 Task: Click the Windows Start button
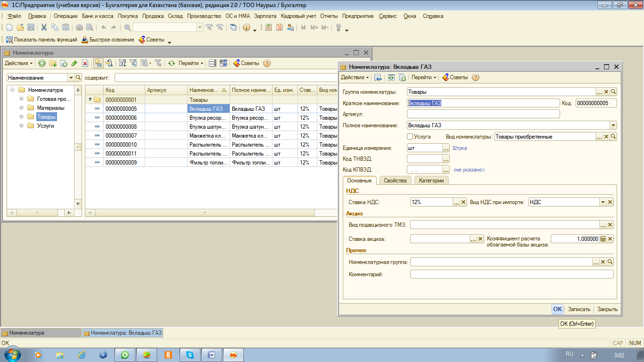click(12, 354)
